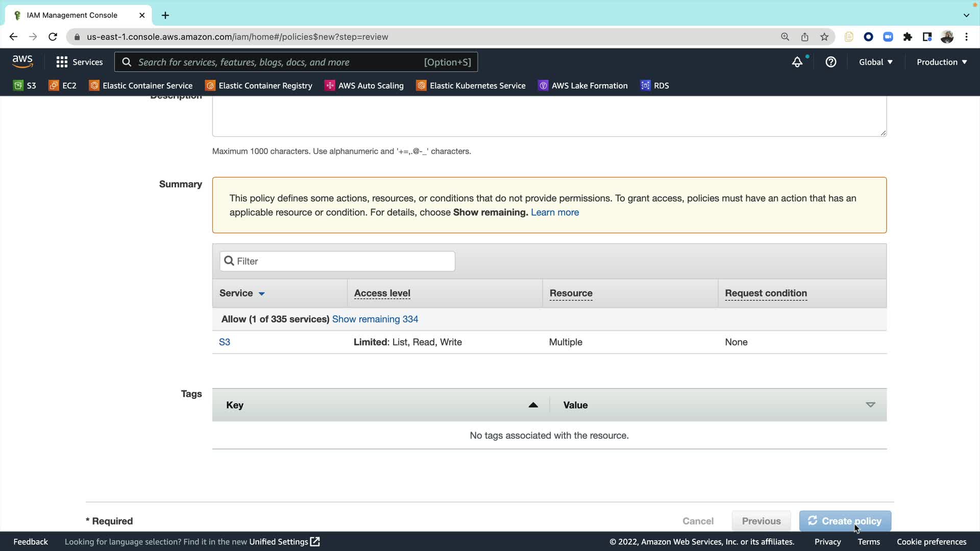Expand the Global region dropdown
Viewport: 980px width, 551px height.
click(875, 62)
